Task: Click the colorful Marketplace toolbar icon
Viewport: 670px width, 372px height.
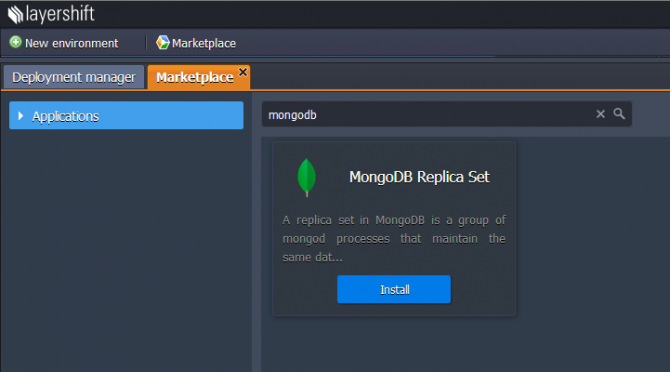Action: [162, 42]
